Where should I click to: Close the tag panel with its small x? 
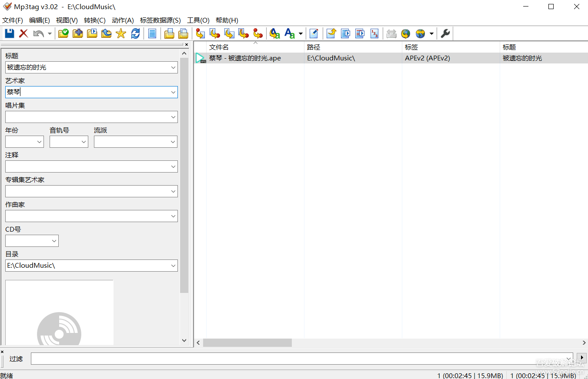[x=187, y=44]
